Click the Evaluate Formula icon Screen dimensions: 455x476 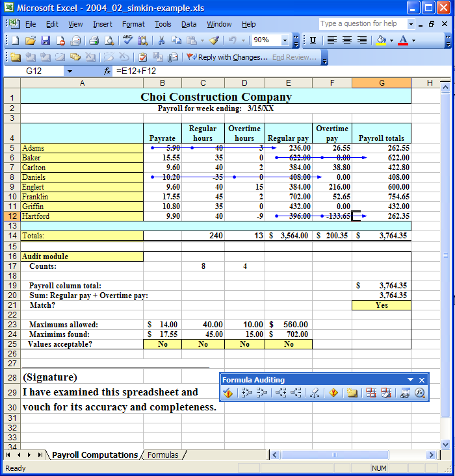coord(420,393)
